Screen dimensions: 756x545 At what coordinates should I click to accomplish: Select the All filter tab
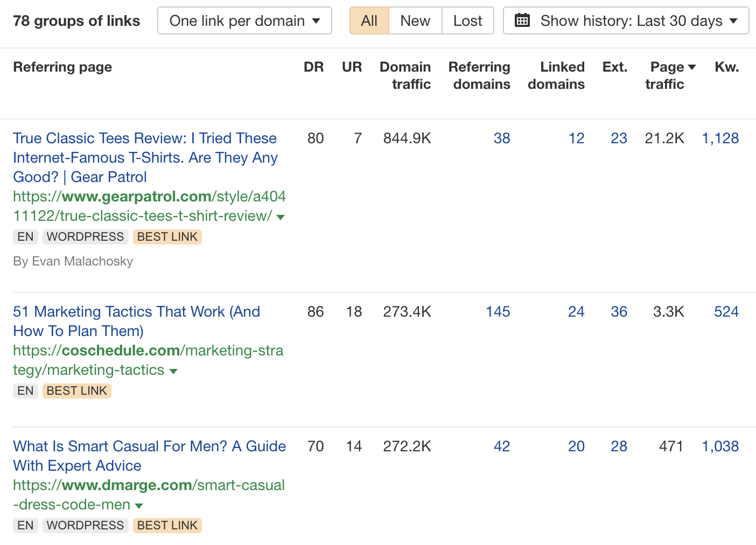[369, 20]
